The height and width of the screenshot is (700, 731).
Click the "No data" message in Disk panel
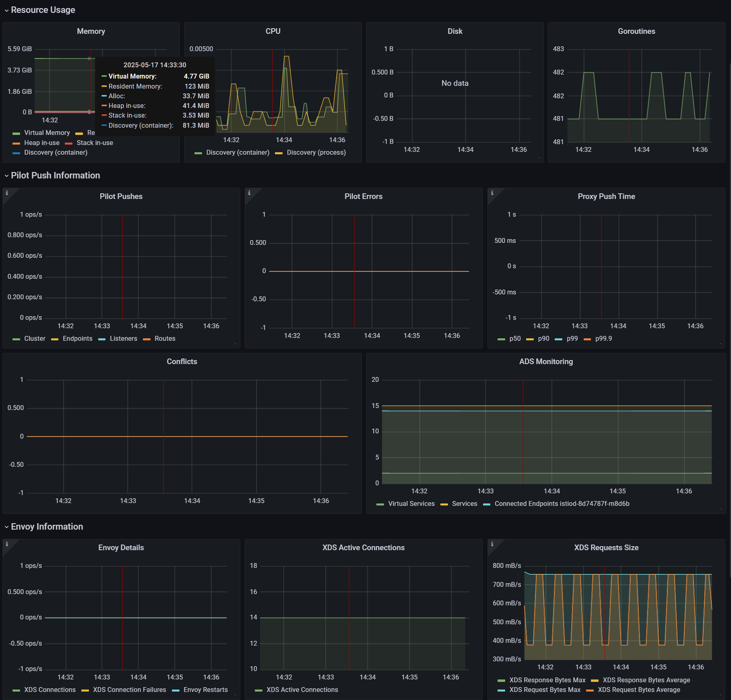tap(455, 83)
